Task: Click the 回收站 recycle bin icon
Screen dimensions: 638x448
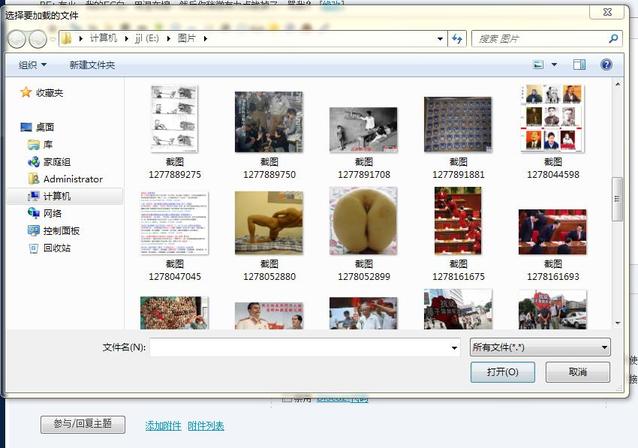Action: coord(33,248)
